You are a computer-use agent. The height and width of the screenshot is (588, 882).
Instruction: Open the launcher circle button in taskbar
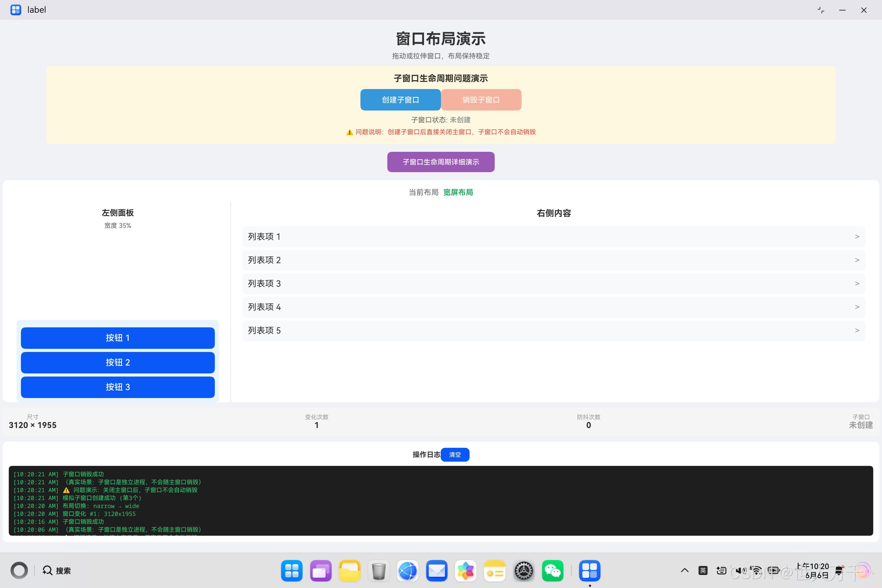(x=19, y=570)
